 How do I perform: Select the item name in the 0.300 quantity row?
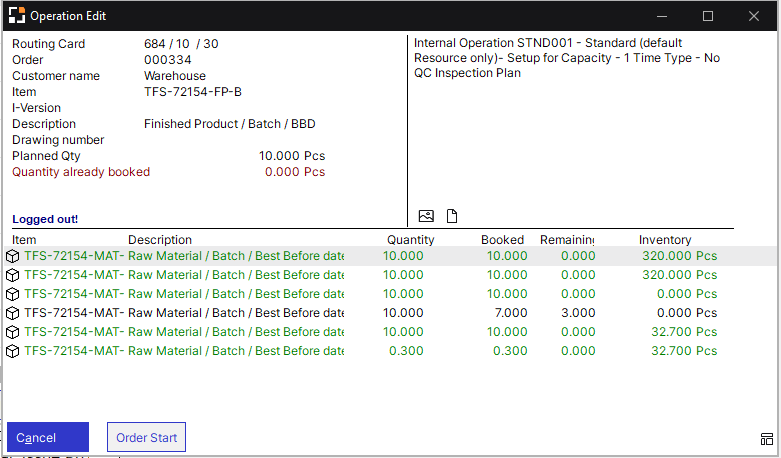tap(74, 351)
